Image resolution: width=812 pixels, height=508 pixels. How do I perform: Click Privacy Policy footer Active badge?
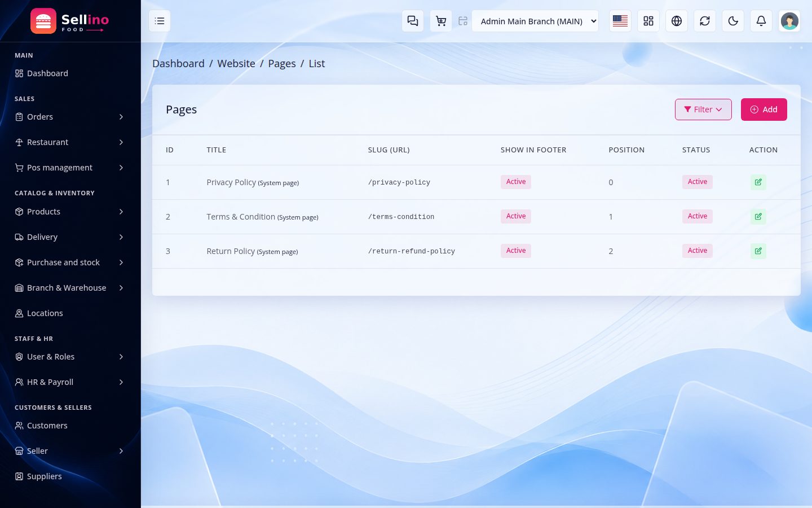click(x=516, y=182)
